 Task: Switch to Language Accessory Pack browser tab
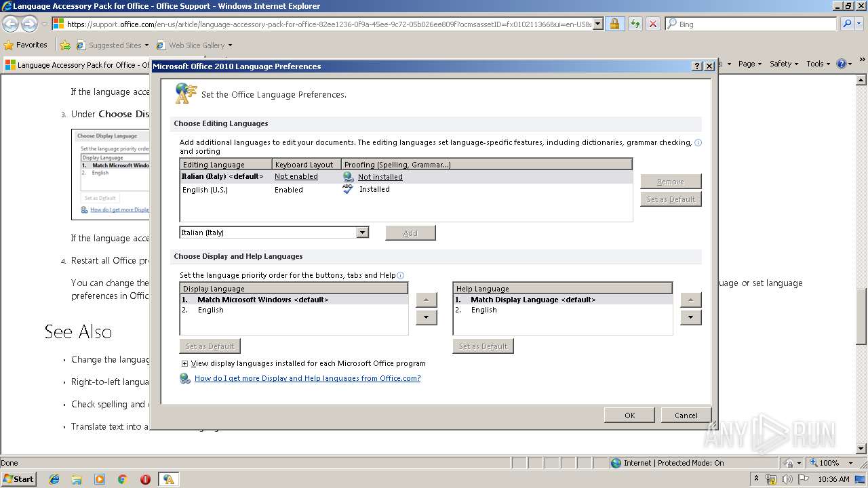click(x=77, y=65)
